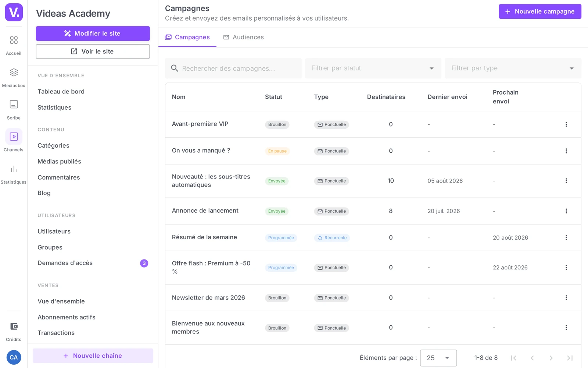Open the Filtrer par statut dropdown

[373, 68]
